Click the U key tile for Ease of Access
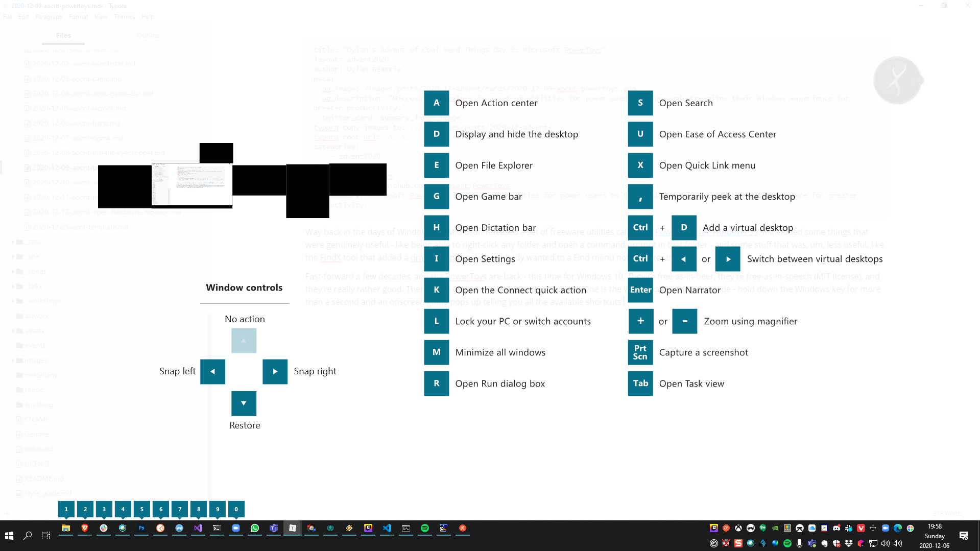 pos(640,134)
